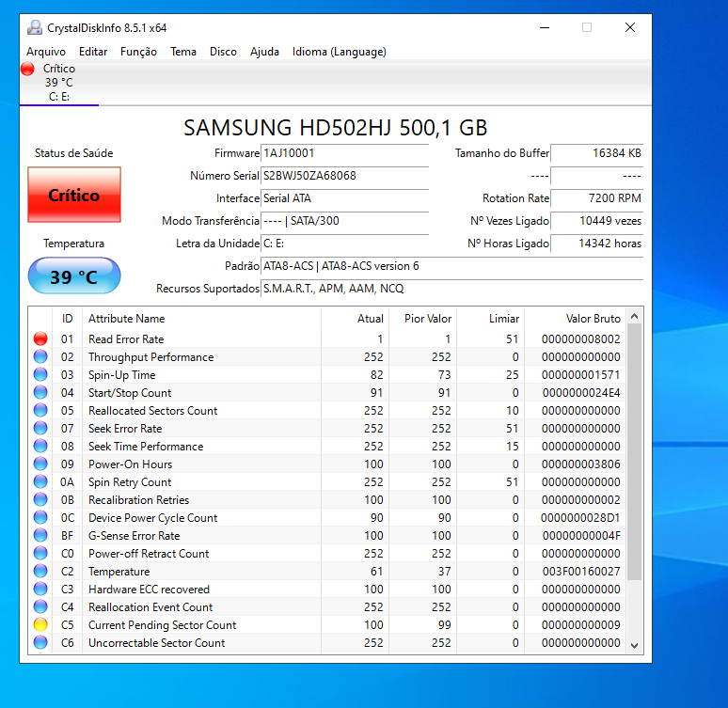Click the Atual column header
Screen dimensions: 728x708
point(355,319)
